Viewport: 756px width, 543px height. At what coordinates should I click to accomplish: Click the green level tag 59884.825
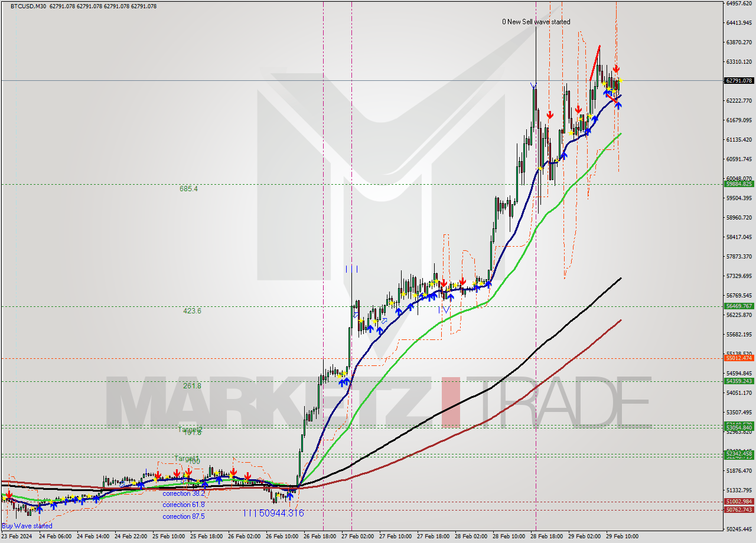(739, 184)
